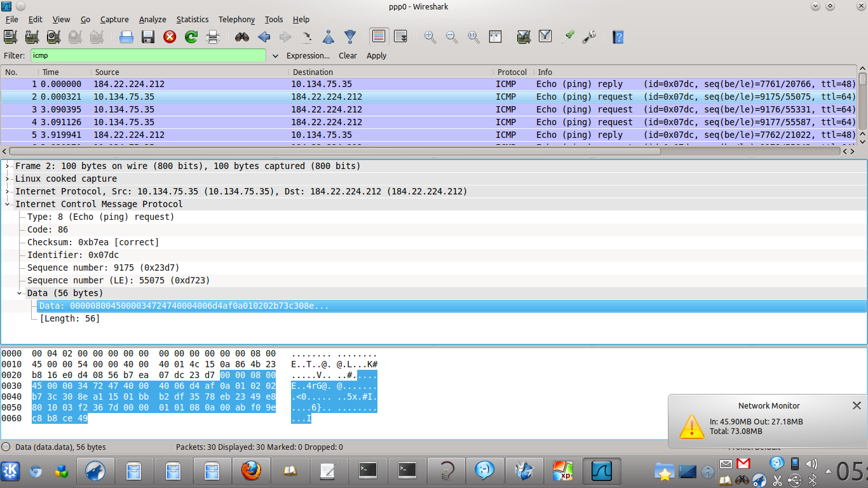Open the capture interfaces list icon
This screenshot has width=868, height=488.
coord(11,37)
